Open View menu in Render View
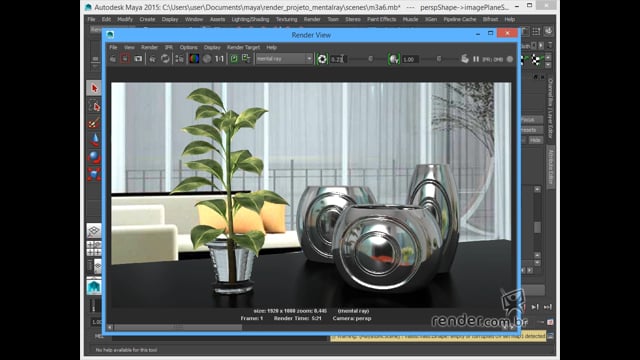 tap(129, 47)
